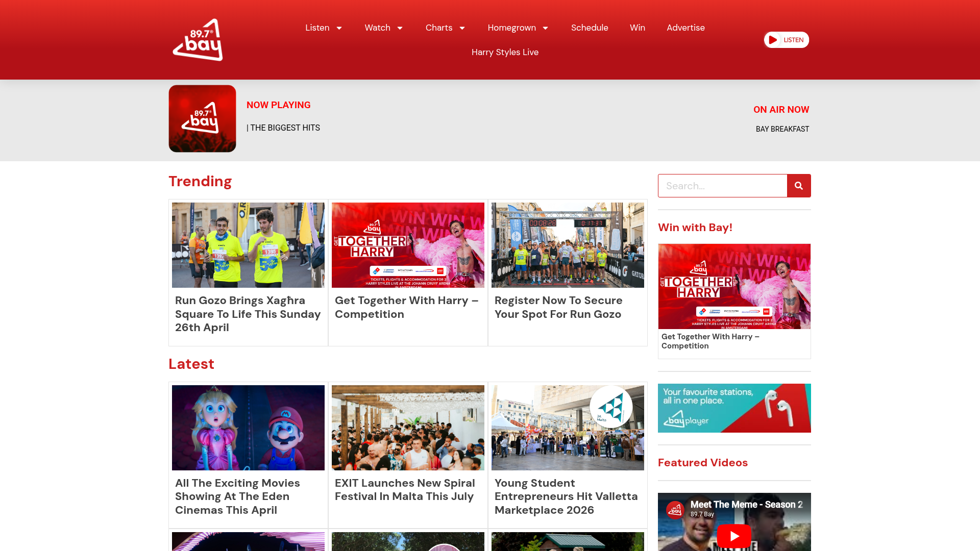The image size is (980, 551).
Task: Click THE BIGGEST HITS now playing text
Action: coord(283,128)
